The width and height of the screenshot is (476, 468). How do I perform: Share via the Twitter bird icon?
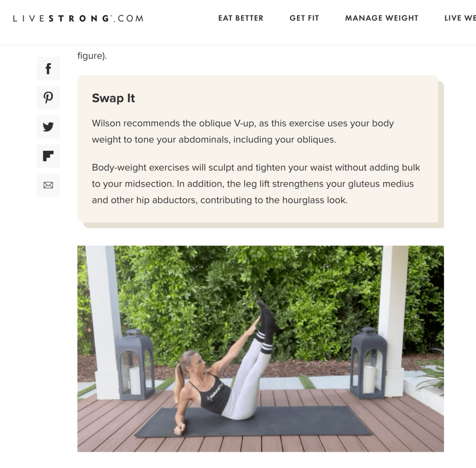pyautogui.click(x=48, y=127)
